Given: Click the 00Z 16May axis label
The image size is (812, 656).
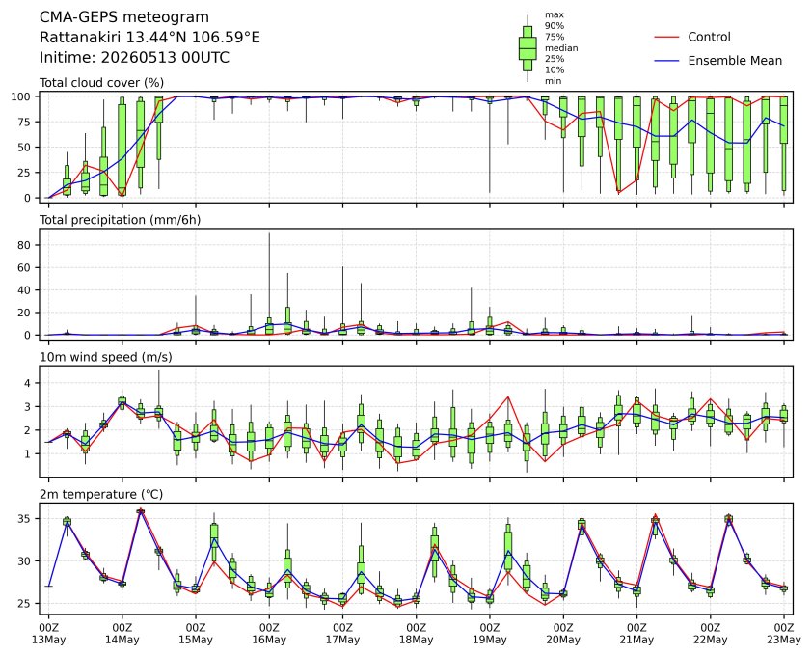Looking at the screenshot, I should [269, 634].
